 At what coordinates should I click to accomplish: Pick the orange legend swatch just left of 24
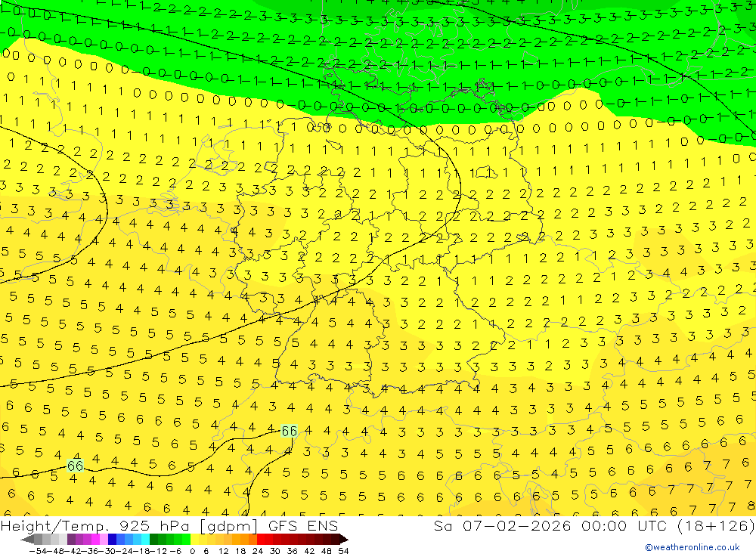pyautogui.click(x=253, y=540)
